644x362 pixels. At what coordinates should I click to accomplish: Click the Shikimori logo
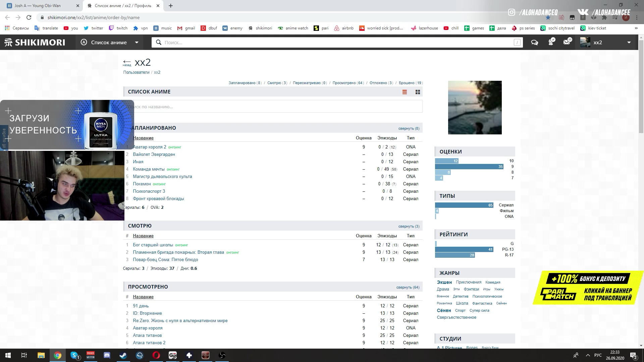[x=35, y=43]
